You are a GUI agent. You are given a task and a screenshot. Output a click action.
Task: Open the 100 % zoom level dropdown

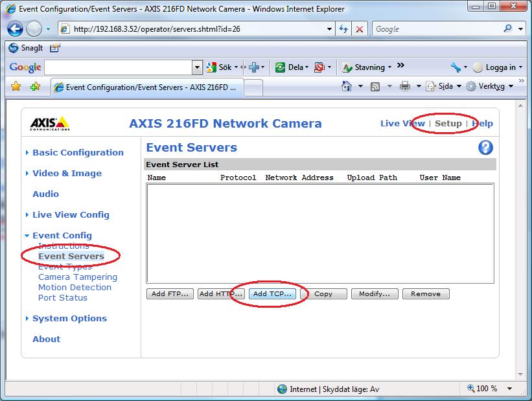tap(509, 389)
